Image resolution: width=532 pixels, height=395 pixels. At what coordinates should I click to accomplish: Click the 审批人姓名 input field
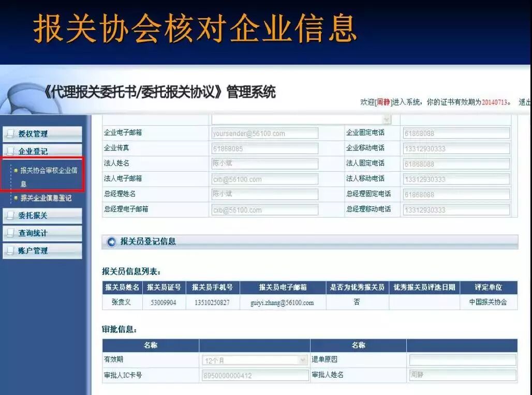coord(463,375)
